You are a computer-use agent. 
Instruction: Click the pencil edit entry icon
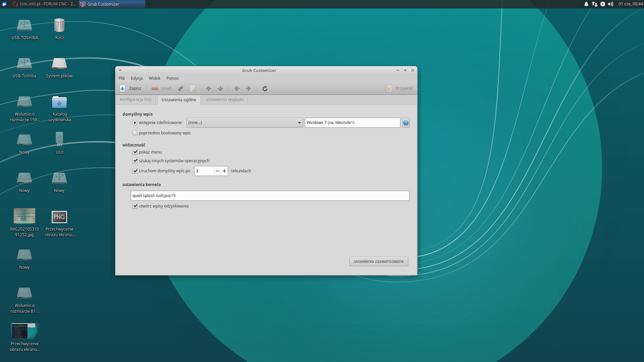[180, 88]
